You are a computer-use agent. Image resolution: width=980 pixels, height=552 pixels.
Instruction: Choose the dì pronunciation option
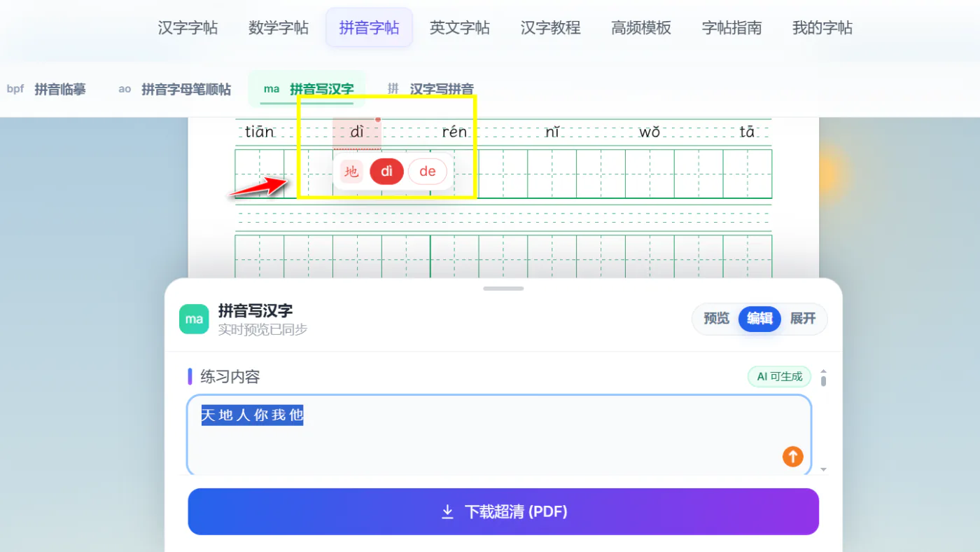[x=387, y=172]
